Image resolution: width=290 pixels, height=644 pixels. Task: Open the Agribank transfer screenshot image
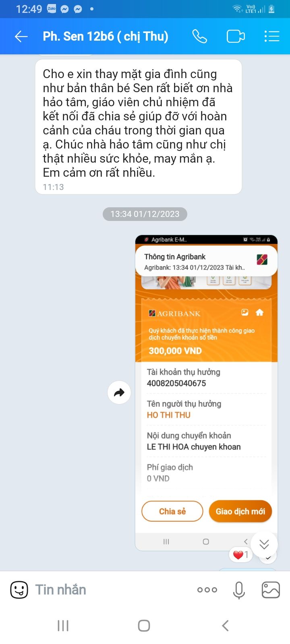point(206,393)
